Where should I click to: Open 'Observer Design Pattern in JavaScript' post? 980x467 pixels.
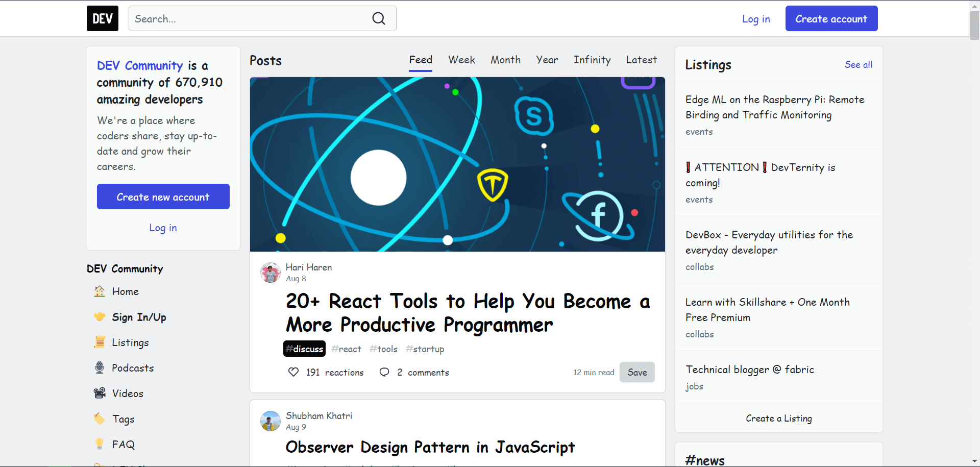[x=430, y=447]
